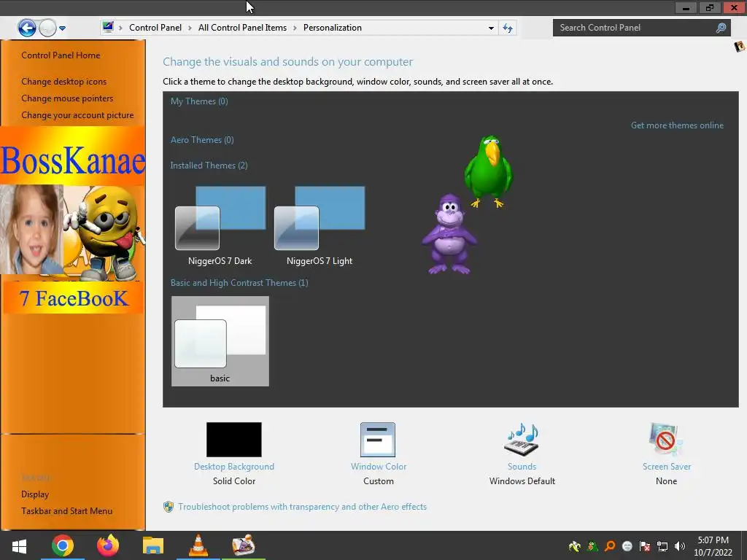Open the Windows Start button

(19, 545)
